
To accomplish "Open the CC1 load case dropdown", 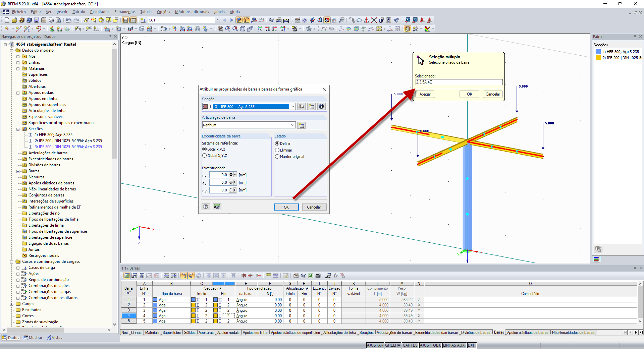I will [217, 20].
